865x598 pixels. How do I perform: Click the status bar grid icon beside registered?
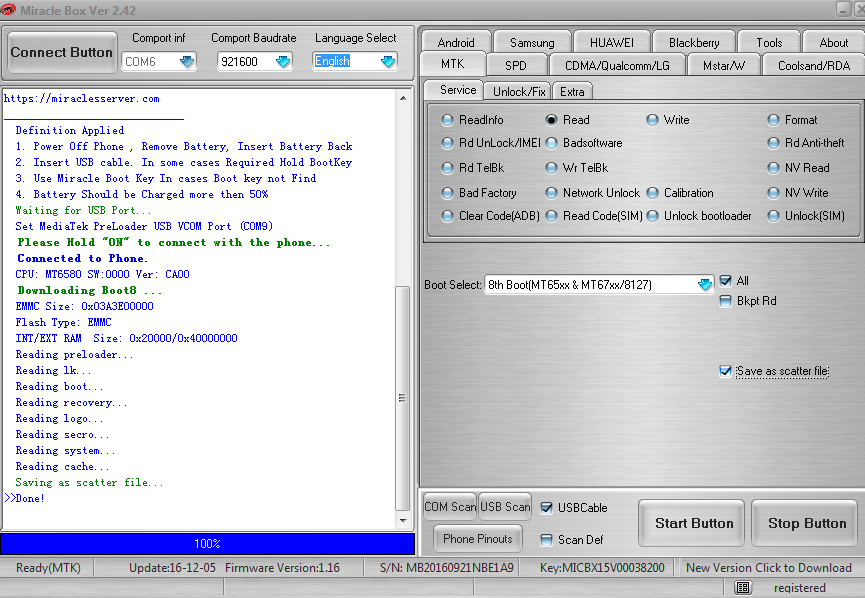point(743,588)
